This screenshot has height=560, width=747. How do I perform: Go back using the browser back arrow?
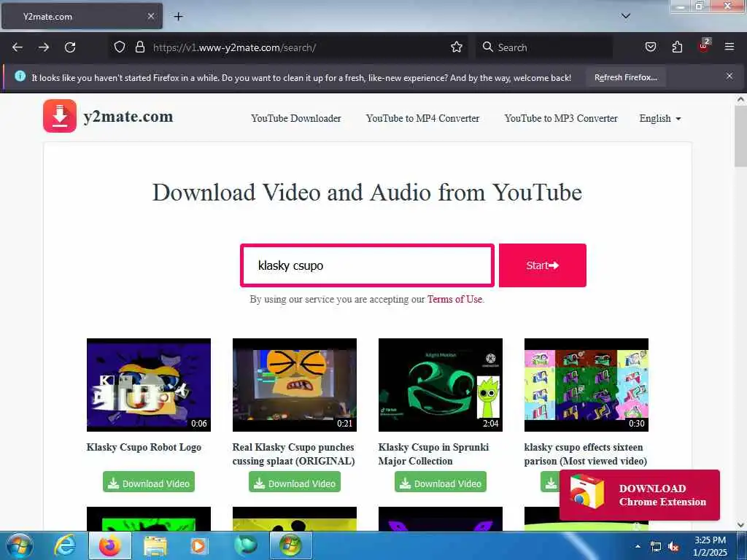18,47
